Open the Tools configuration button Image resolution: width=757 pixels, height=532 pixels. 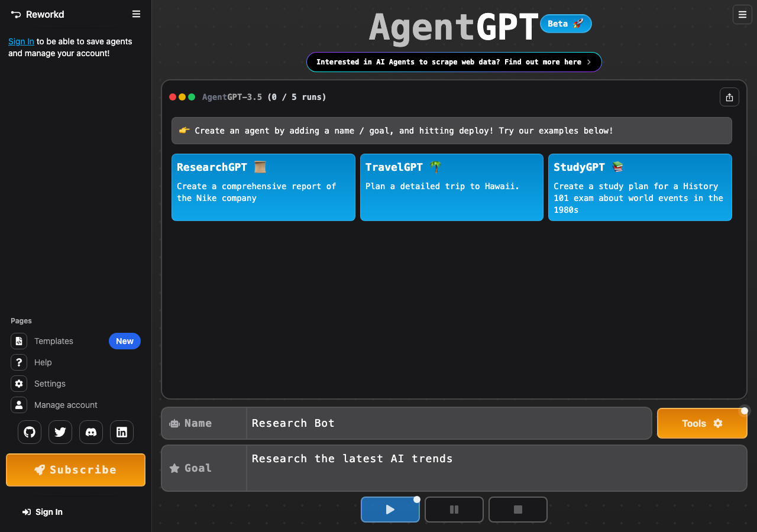click(702, 423)
